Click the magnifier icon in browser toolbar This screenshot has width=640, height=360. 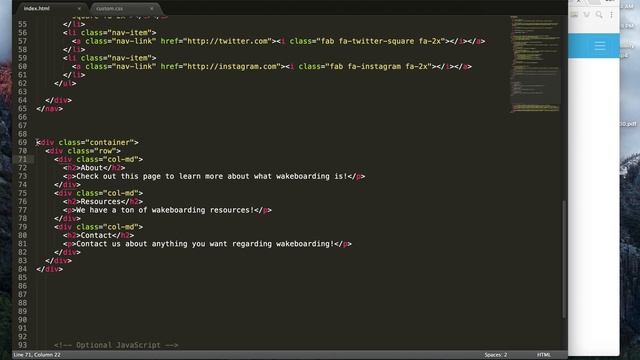click(599, 15)
